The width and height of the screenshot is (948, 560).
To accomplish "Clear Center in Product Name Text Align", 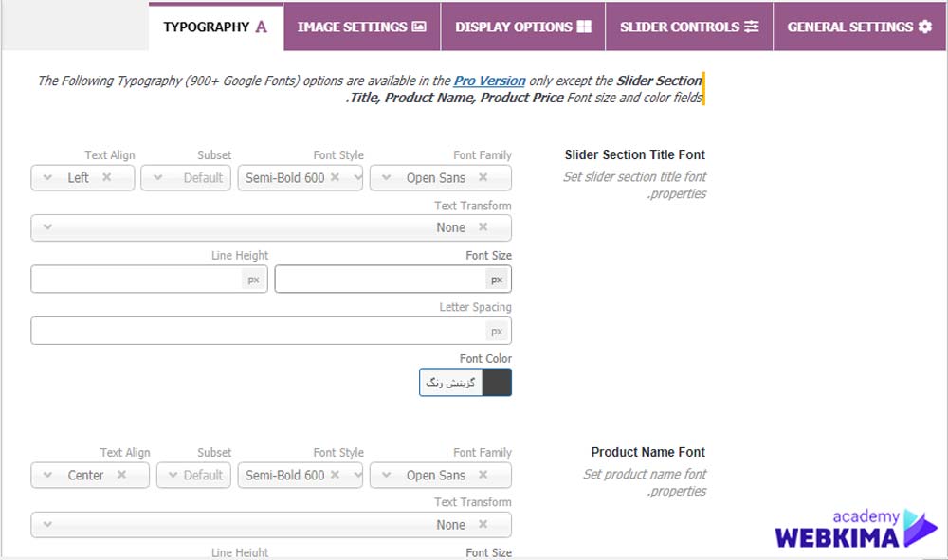I will (x=121, y=475).
